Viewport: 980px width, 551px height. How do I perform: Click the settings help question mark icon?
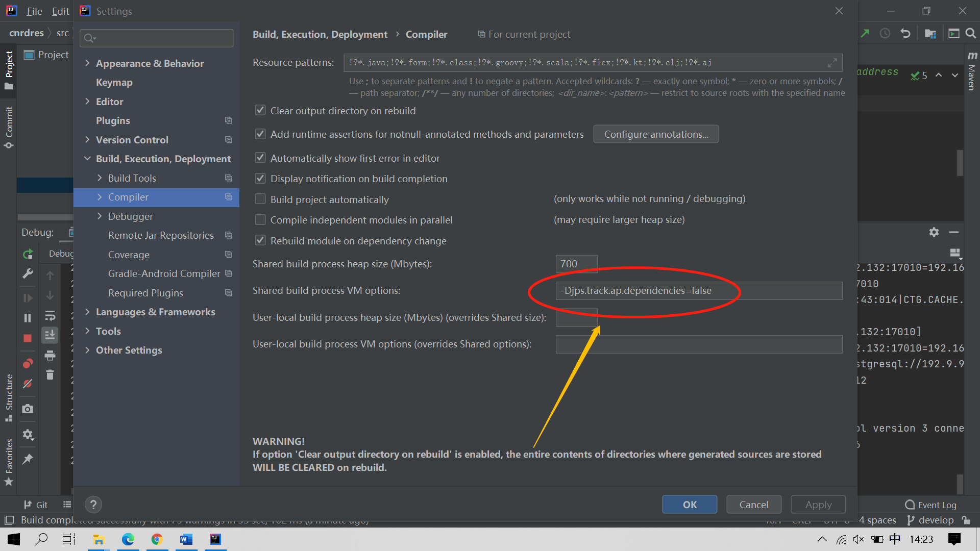(93, 505)
